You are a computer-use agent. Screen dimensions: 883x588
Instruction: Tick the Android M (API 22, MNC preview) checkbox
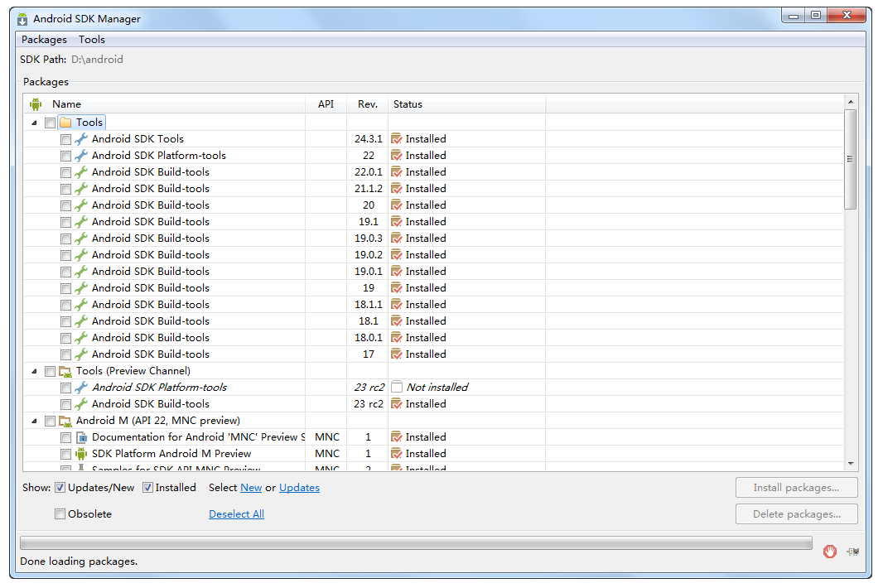(x=51, y=422)
